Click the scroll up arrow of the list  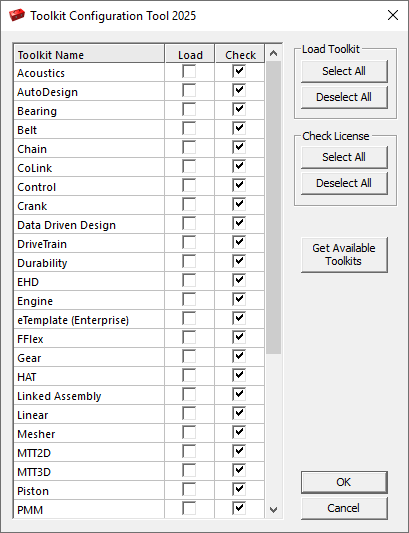tap(273, 53)
